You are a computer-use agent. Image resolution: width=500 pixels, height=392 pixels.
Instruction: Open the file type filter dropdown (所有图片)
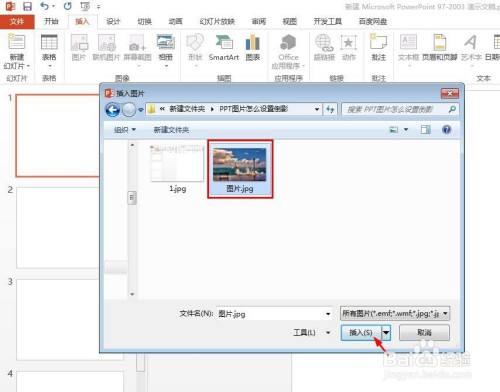(395, 314)
